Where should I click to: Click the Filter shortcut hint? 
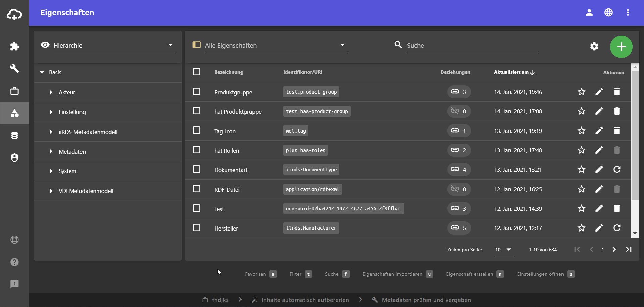pos(301,274)
